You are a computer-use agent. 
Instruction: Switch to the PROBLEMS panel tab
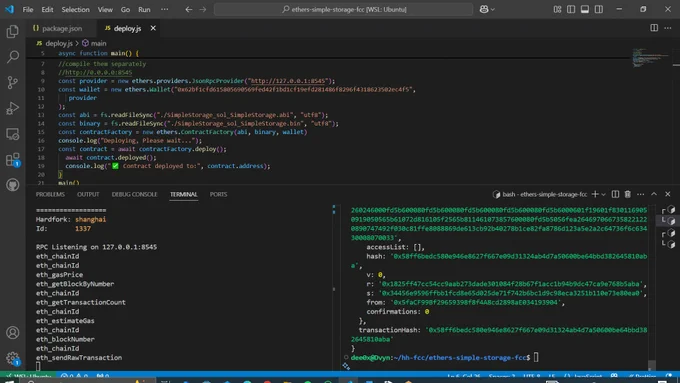click(50, 194)
